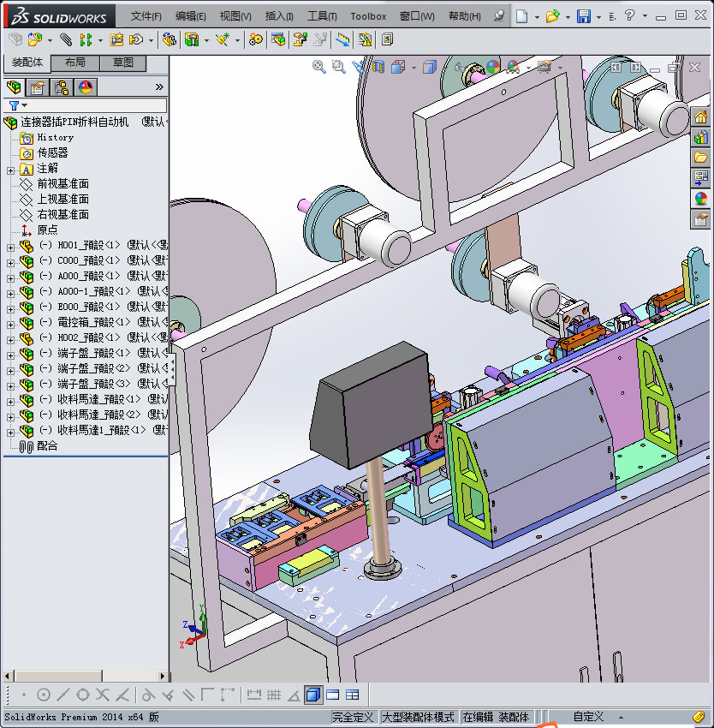Viewport: 714px width, 728px height.
Task: Open the View Orientation dropdown arrow
Action: click(414, 68)
